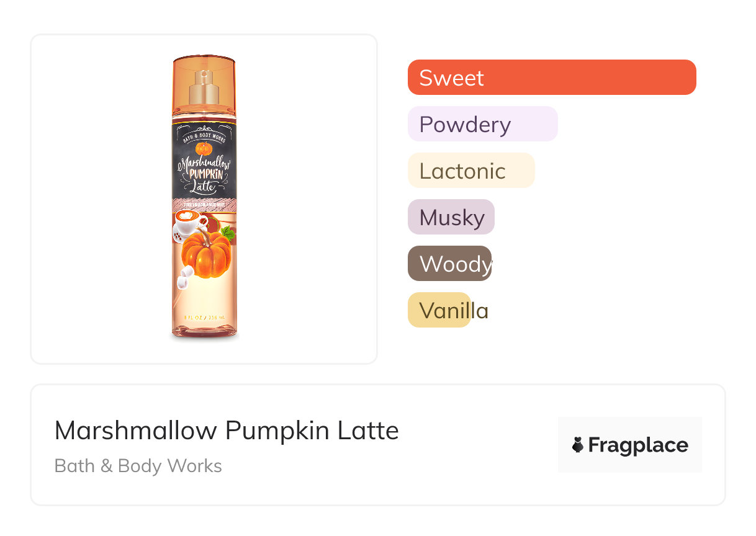
Task: Click the Fragplace wordmark text
Action: [637, 445]
